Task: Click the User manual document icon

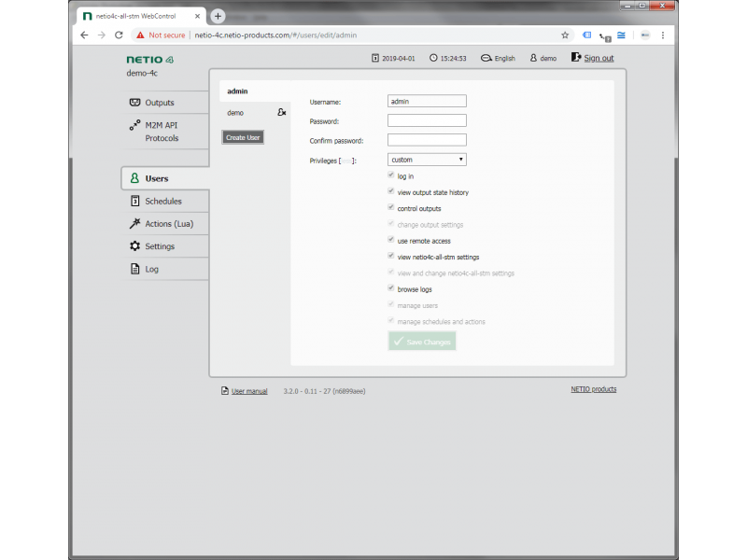Action: pyautogui.click(x=225, y=391)
